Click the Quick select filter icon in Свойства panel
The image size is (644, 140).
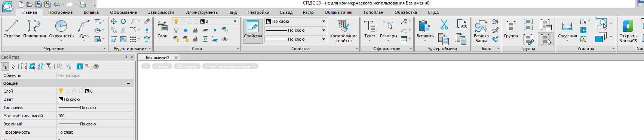pyautogui.click(x=49, y=66)
